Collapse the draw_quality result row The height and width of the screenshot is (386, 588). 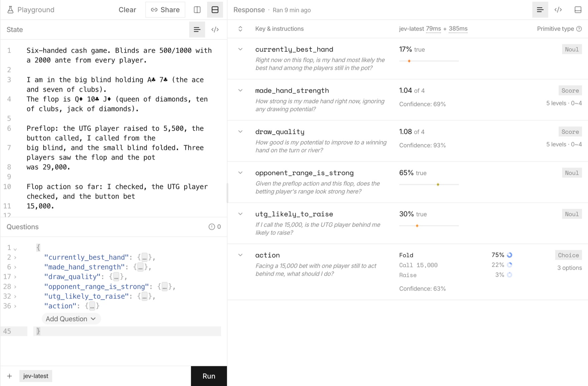point(240,132)
